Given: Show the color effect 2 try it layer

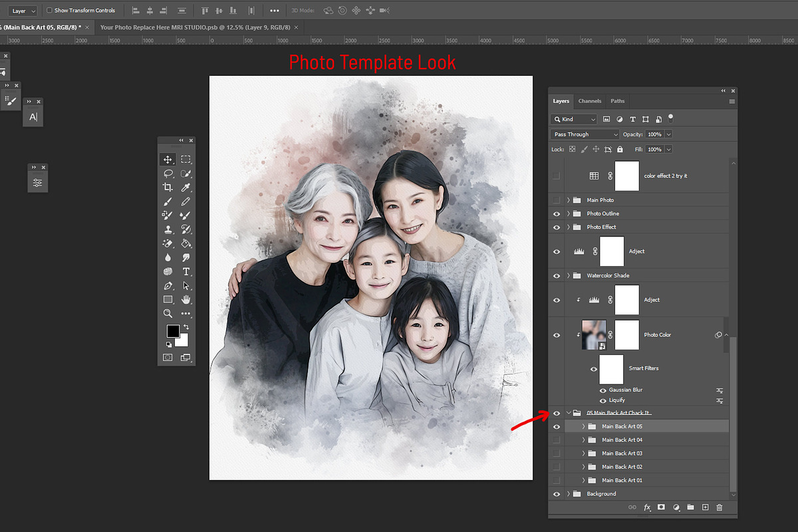Looking at the screenshot, I should pos(557,176).
